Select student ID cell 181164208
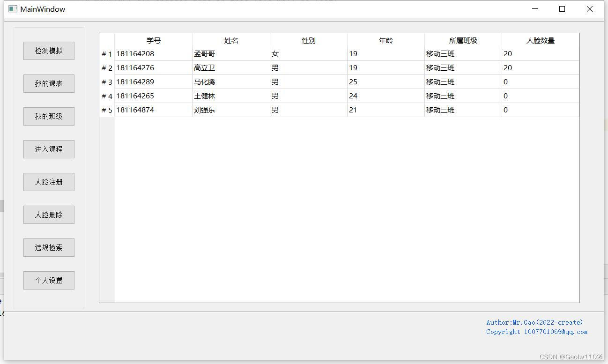 coord(154,54)
